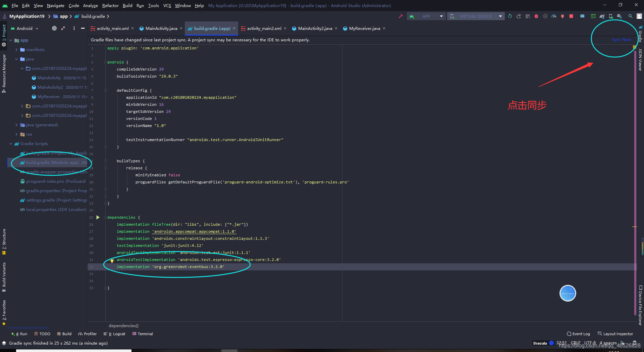Click Apply Changes and Restart Activity icon

(519, 16)
